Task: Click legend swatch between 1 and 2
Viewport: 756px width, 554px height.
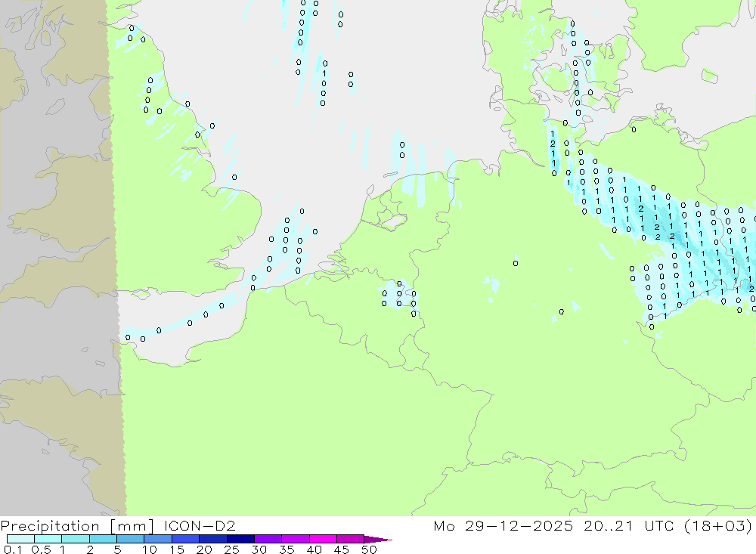Action: point(76,539)
